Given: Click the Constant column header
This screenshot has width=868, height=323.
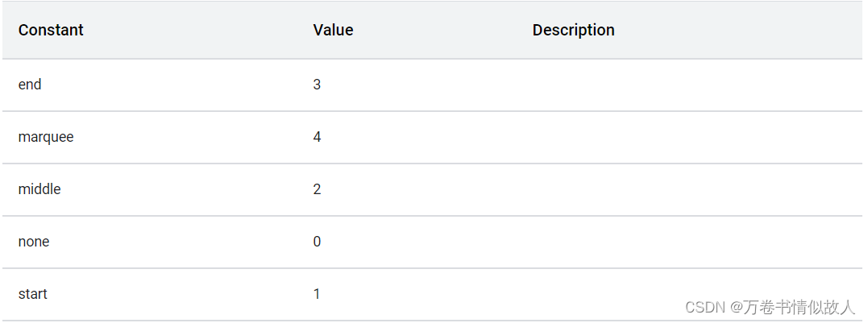Looking at the screenshot, I should coord(51,30).
